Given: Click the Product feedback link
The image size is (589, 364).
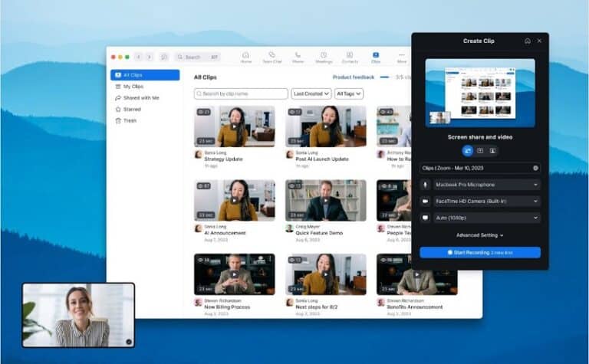Looking at the screenshot, I should 354,77.
